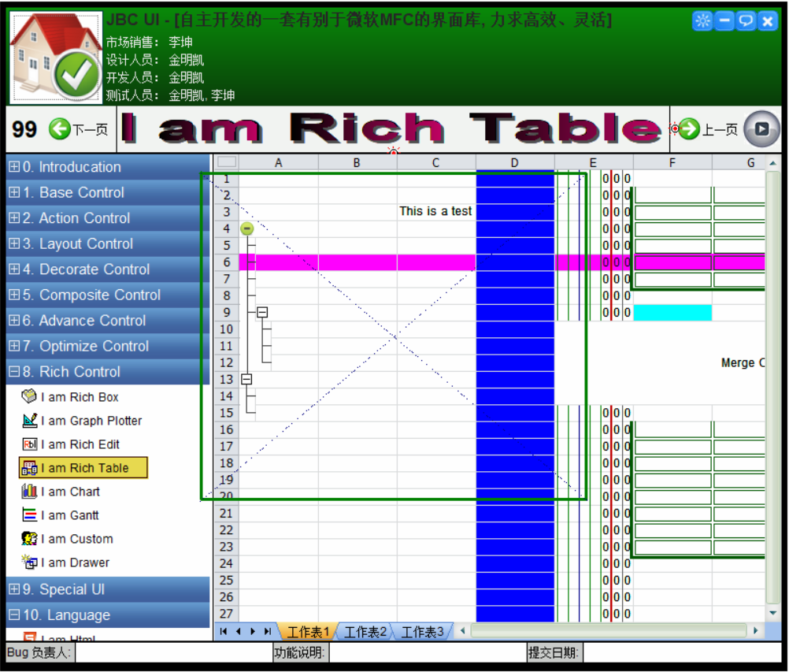Collapse the tree node box in row 13
Image resolution: width=789 pixels, height=672 pixels.
coord(246,379)
